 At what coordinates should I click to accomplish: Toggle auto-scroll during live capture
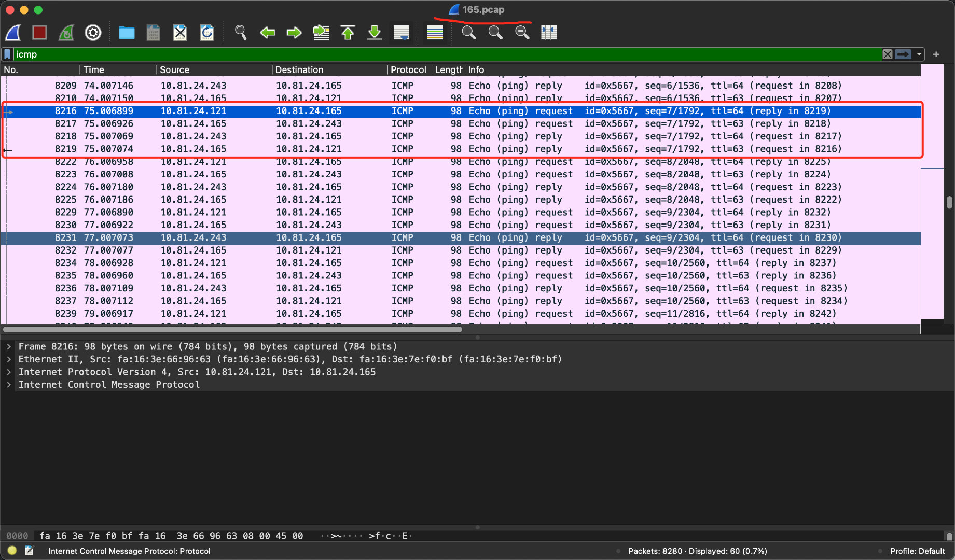401,33
